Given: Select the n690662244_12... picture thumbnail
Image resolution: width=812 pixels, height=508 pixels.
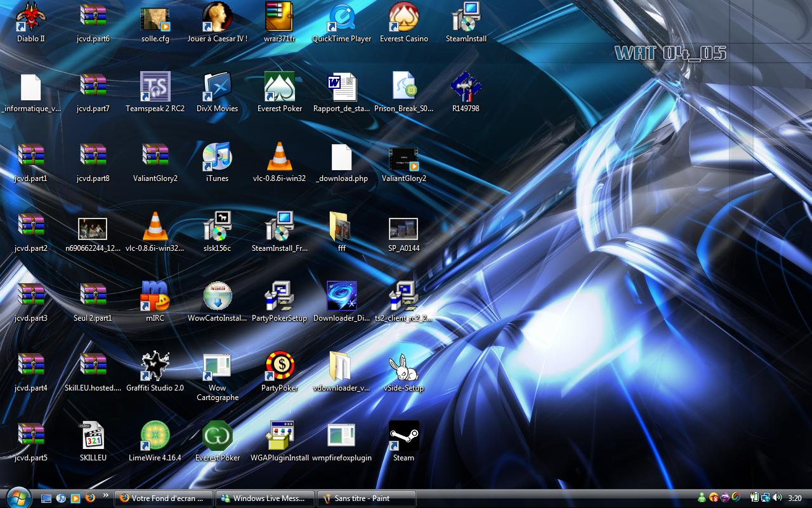Looking at the screenshot, I should [93, 229].
